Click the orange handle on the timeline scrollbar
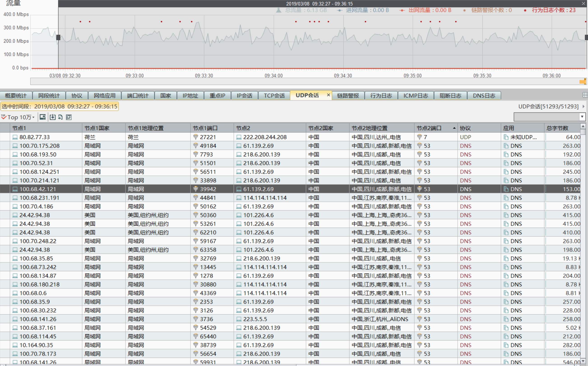The width and height of the screenshot is (588, 366). (x=583, y=82)
